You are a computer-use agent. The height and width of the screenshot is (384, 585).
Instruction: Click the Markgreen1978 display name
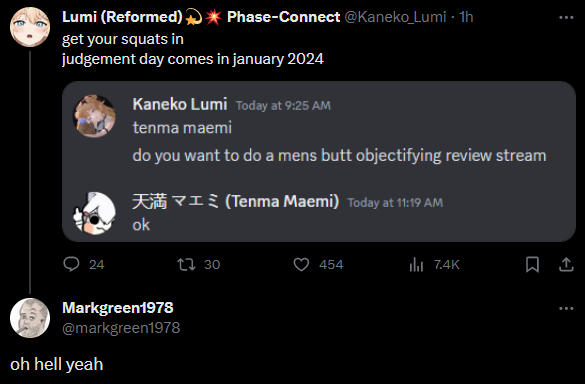[x=118, y=308]
